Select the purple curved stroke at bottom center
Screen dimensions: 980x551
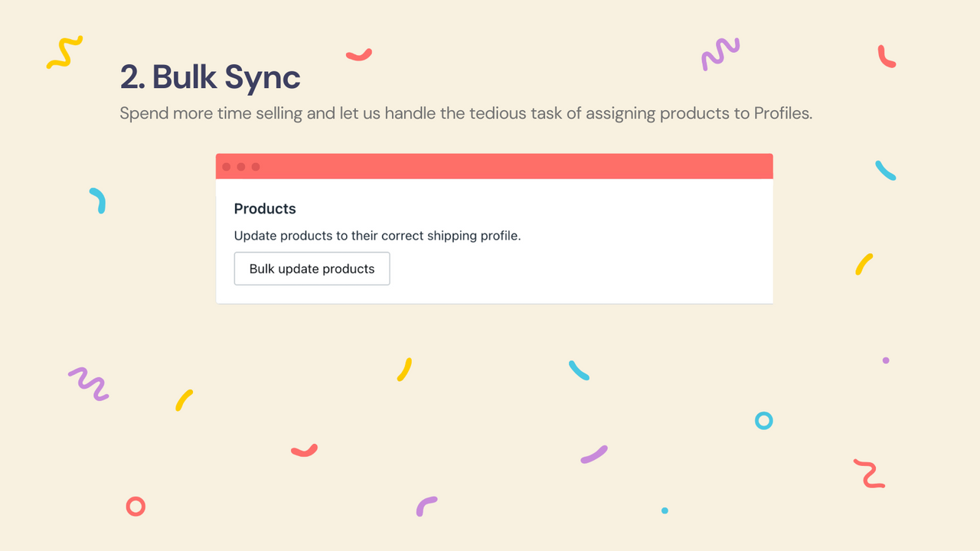427,506
